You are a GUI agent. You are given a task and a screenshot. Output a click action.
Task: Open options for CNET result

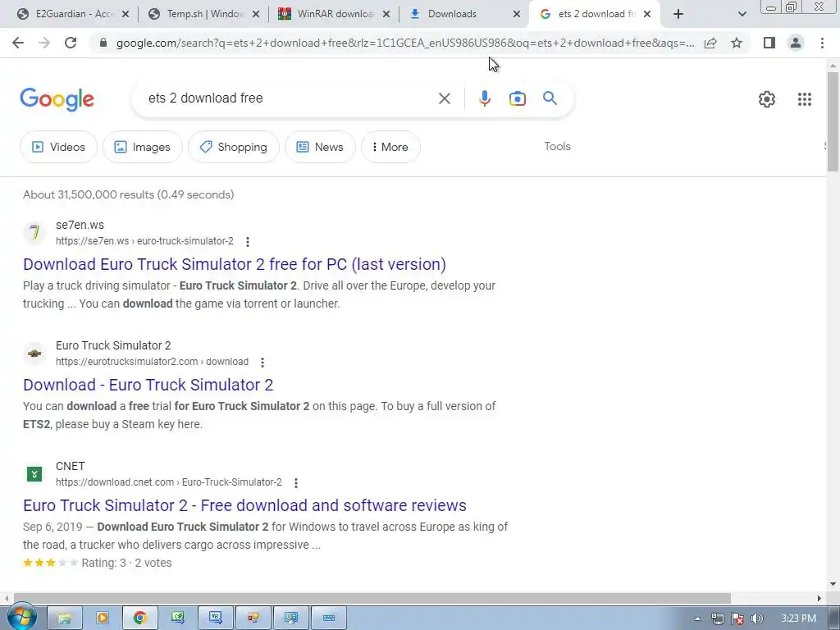[x=295, y=482]
